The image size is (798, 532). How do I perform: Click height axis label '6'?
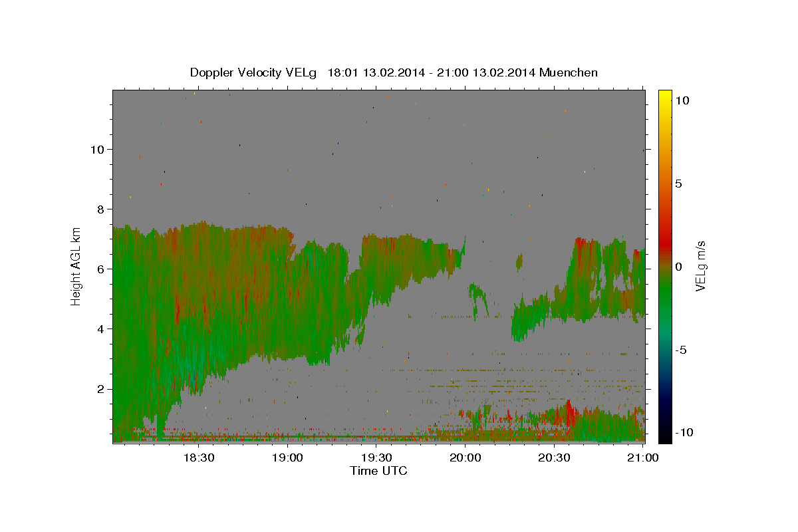pyautogui.click(x=100, y=269)
